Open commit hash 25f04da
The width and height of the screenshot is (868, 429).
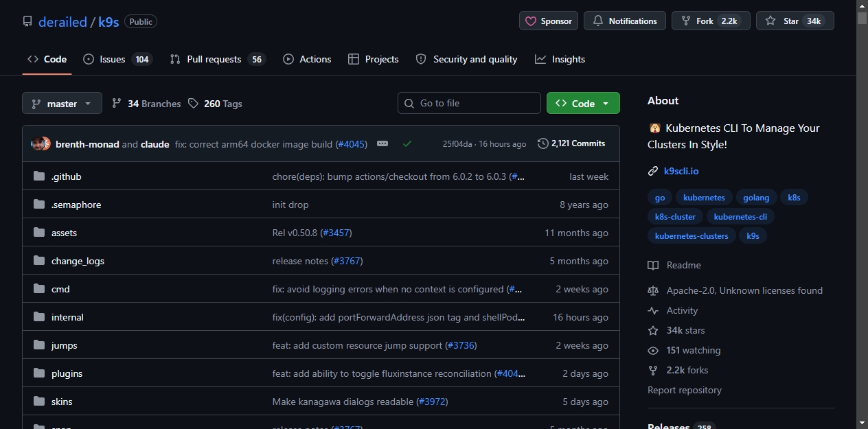coord(457,144)
